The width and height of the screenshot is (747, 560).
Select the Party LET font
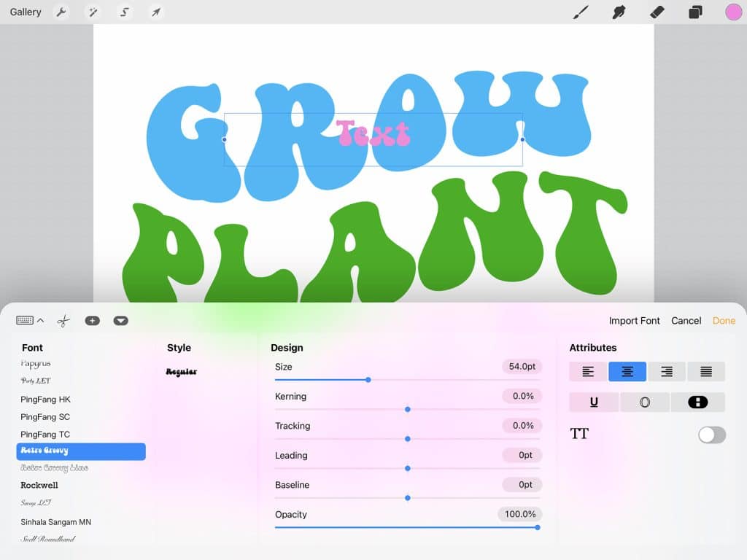click(x=35, y=381)
